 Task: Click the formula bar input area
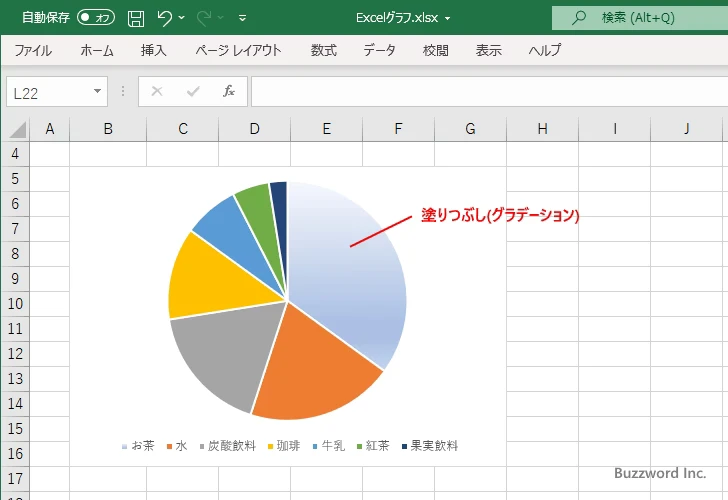click(490, 92)
